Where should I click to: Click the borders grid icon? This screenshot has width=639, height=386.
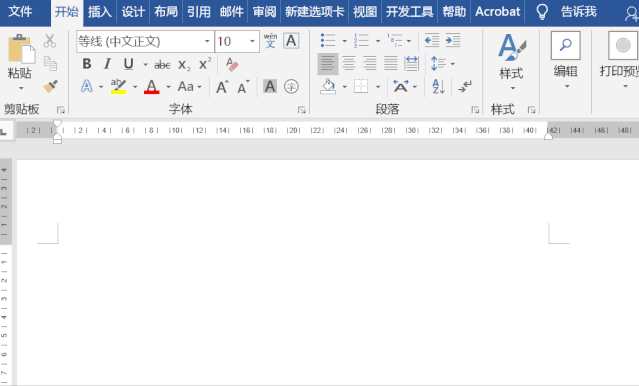pos(361,86)
